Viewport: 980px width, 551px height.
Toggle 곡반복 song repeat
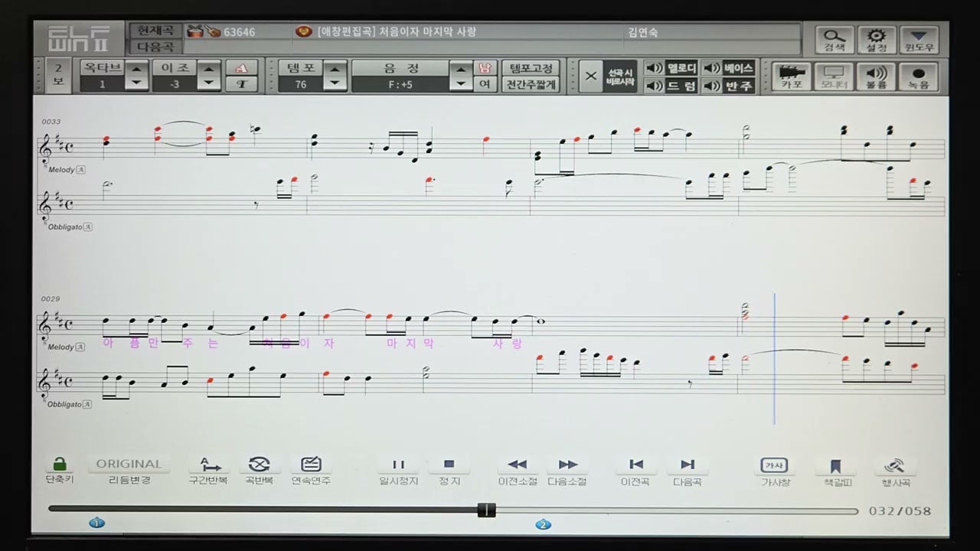pyautogui.click(x=259, y=470)
